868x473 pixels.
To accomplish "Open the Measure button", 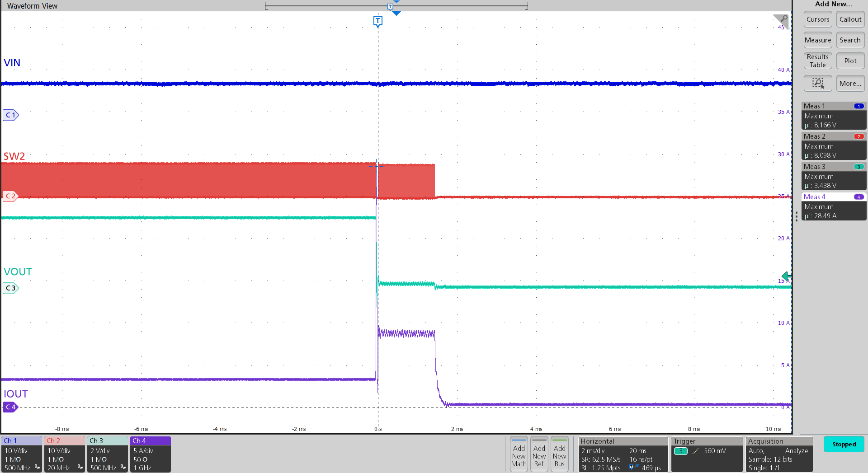I will click(818, 40).
